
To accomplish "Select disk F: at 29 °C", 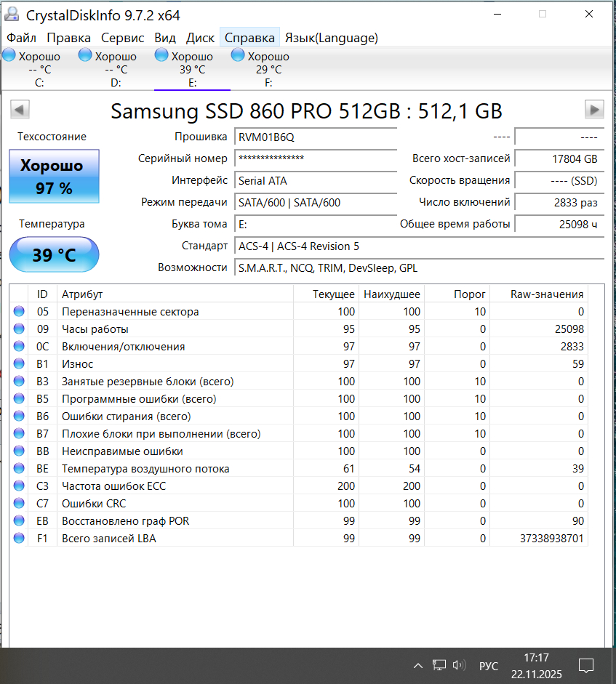I will pyautogui.click(x=268, y=68).
